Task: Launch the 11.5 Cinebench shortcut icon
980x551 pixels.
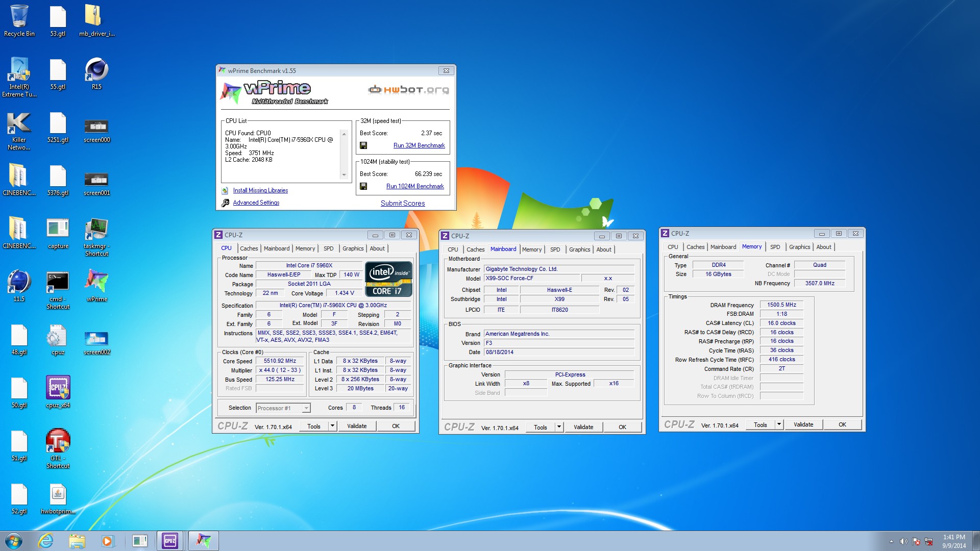Action: tap(19, 286)
